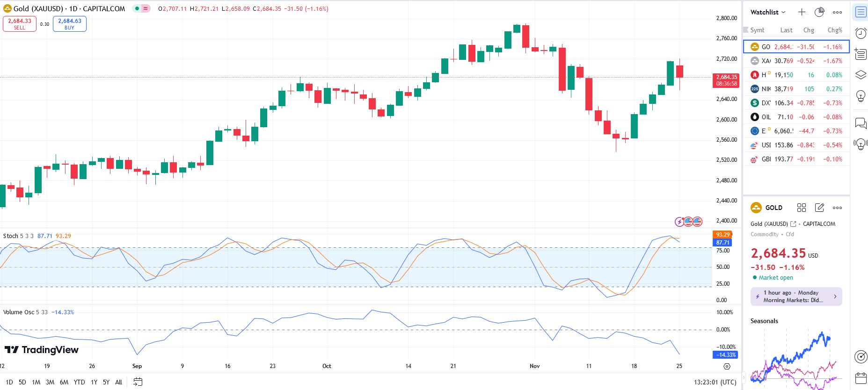Click the blue BUY price button
Screen dimensions: 868x390
69,24
